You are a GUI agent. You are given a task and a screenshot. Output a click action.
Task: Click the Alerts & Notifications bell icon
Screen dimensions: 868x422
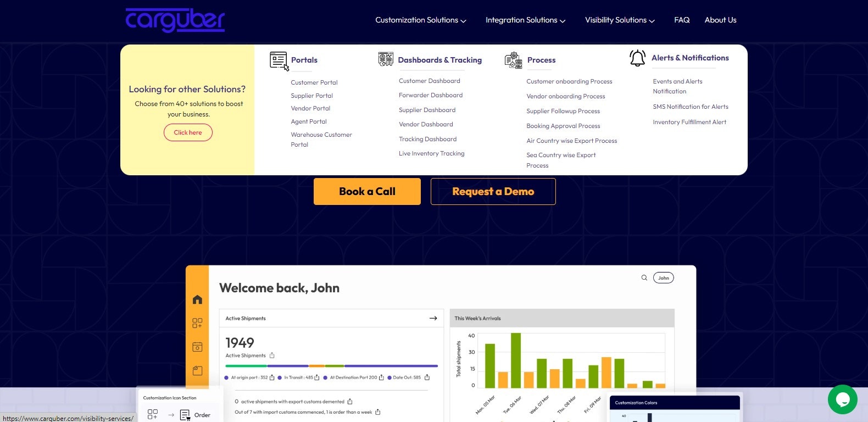tap(637, 58)
